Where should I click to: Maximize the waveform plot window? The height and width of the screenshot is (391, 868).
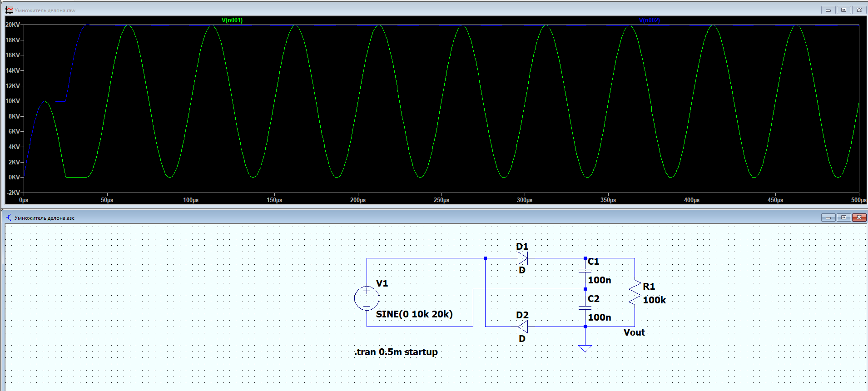pyautogui.click(x=843, y=10)
